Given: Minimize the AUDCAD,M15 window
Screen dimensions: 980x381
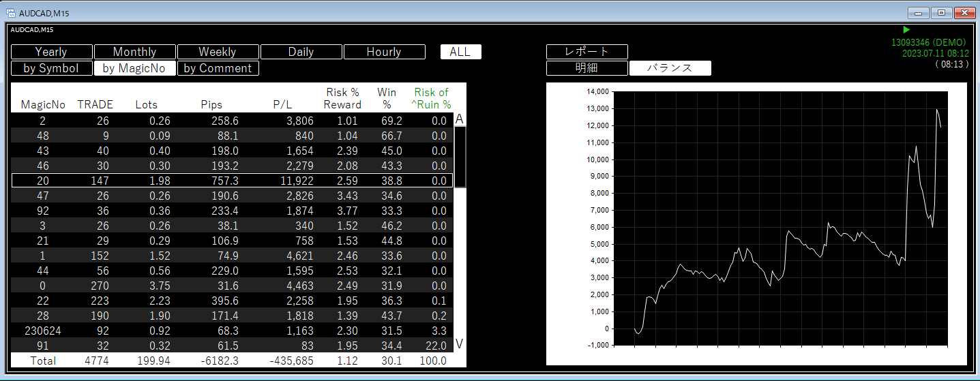Looking at the screenshot, I should 918,13.
